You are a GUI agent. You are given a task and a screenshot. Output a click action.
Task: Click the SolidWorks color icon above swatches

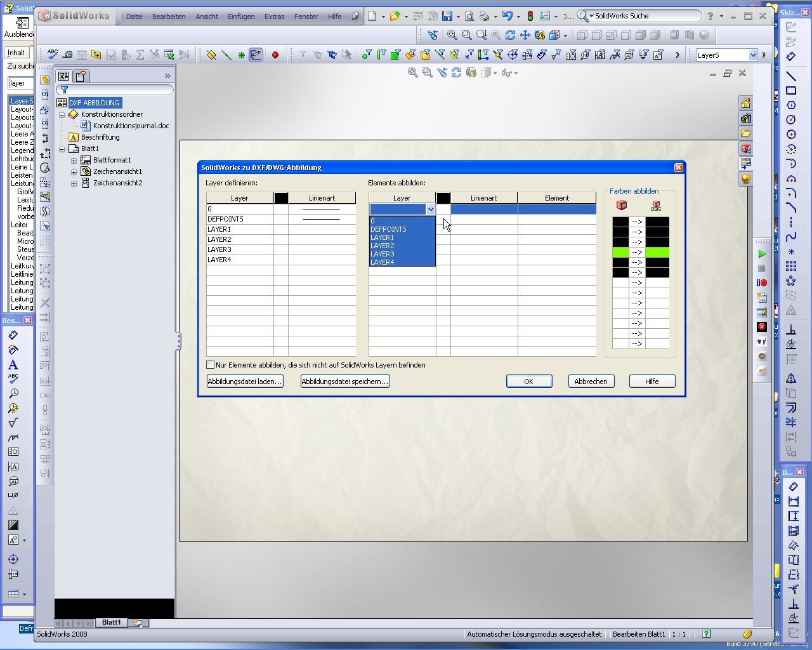[622, 205]
